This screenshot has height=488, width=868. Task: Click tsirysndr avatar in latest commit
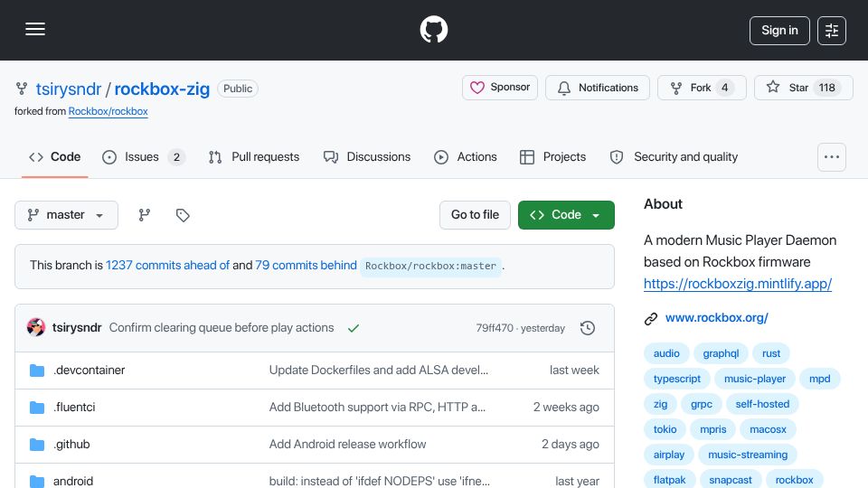36,327
